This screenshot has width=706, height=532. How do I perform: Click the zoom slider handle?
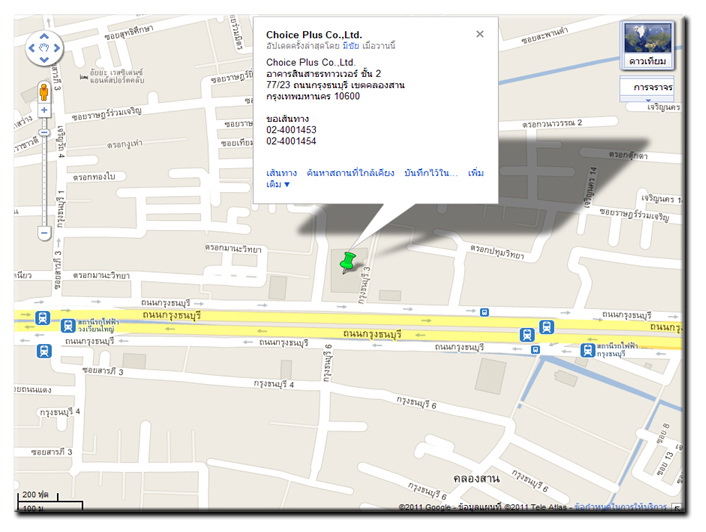coord(44,132)
